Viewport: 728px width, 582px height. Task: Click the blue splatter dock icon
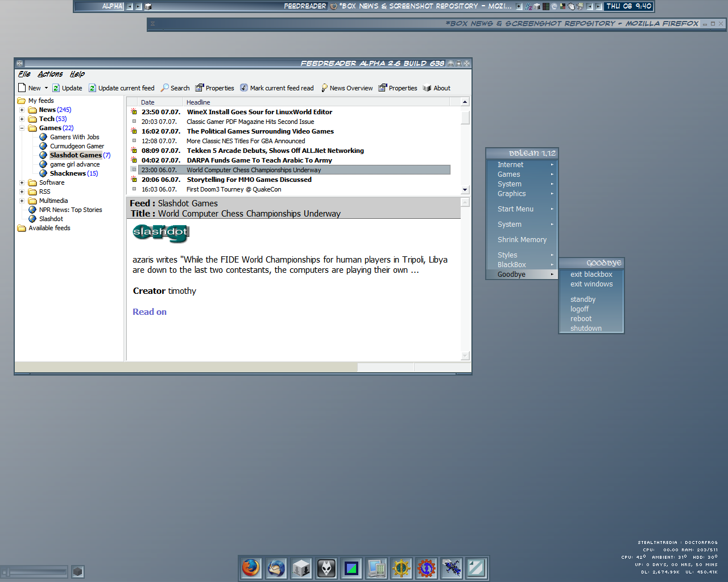[452, 568]
